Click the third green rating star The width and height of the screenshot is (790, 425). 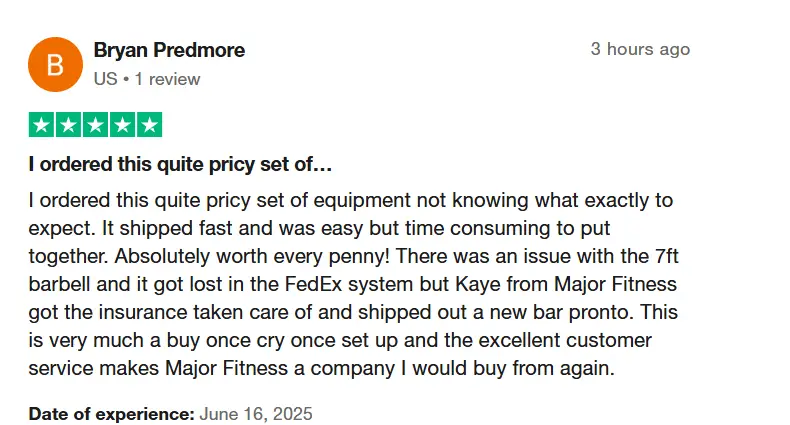[96, 125]
